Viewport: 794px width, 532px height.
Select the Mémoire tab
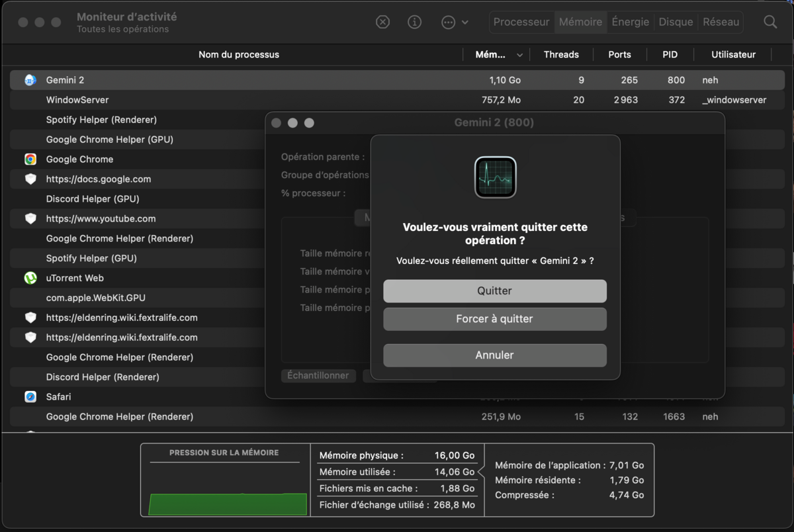tap(580, 22)
